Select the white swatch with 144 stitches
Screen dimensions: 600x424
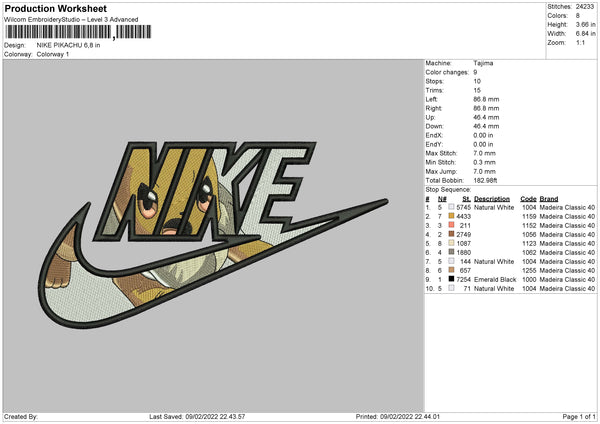[x=452, y=261]
